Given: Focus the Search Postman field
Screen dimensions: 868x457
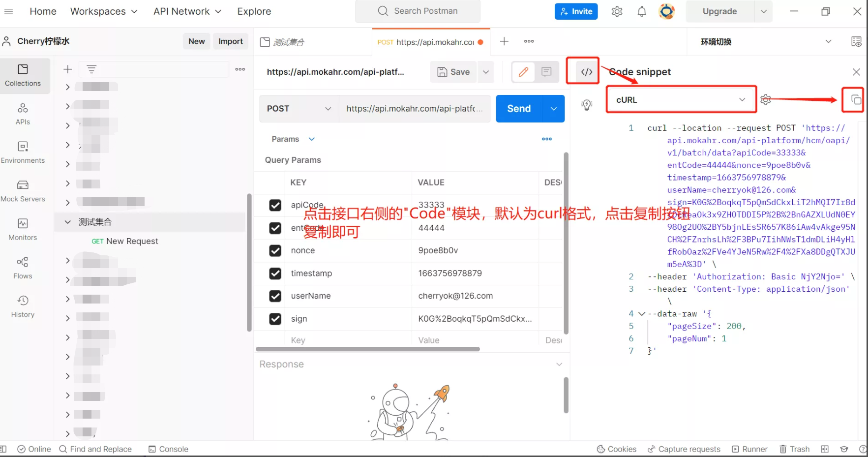Looking at the screenshot, I should click(x=418, y=11).
